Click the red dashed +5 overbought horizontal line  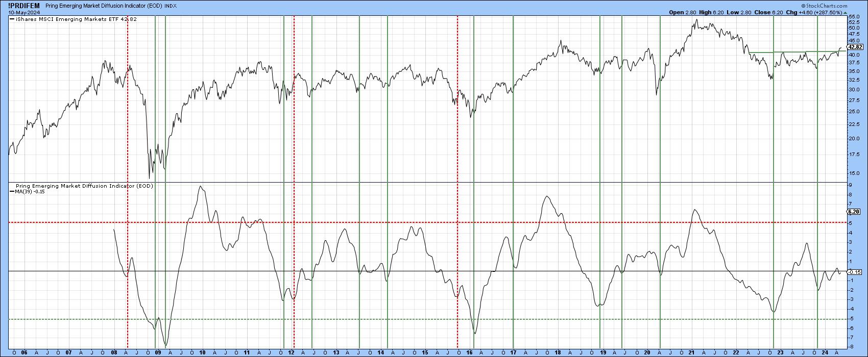[427, 222]
